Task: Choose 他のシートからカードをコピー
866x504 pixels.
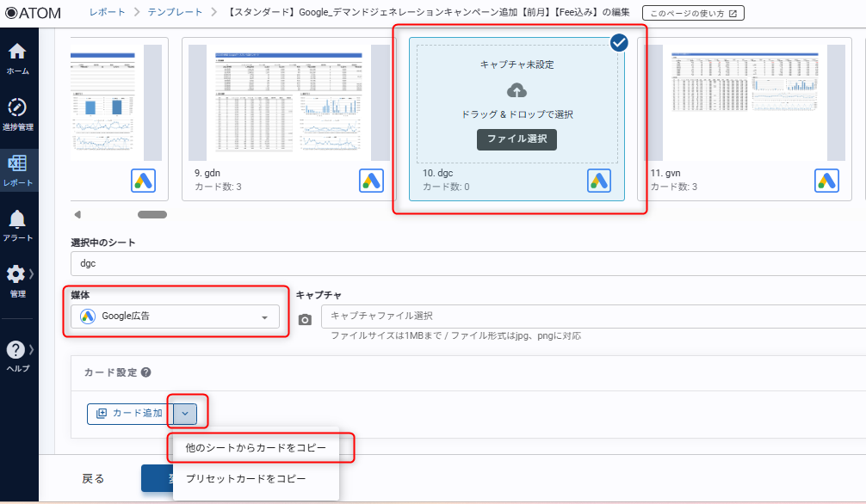Action: click(256, 448)
